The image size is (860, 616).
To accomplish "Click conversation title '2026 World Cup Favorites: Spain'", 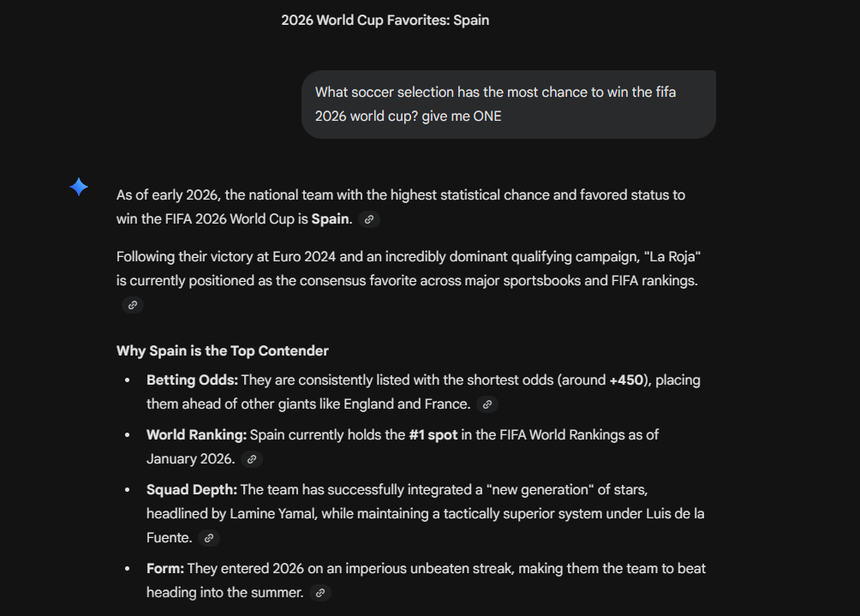I will (385, 20).
